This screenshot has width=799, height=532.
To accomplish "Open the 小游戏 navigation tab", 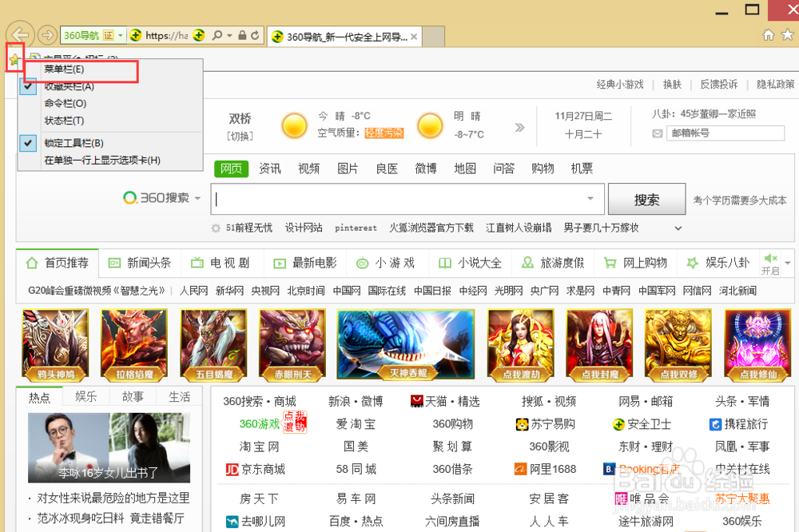I will pyautogui.click(x=386, y=263).
